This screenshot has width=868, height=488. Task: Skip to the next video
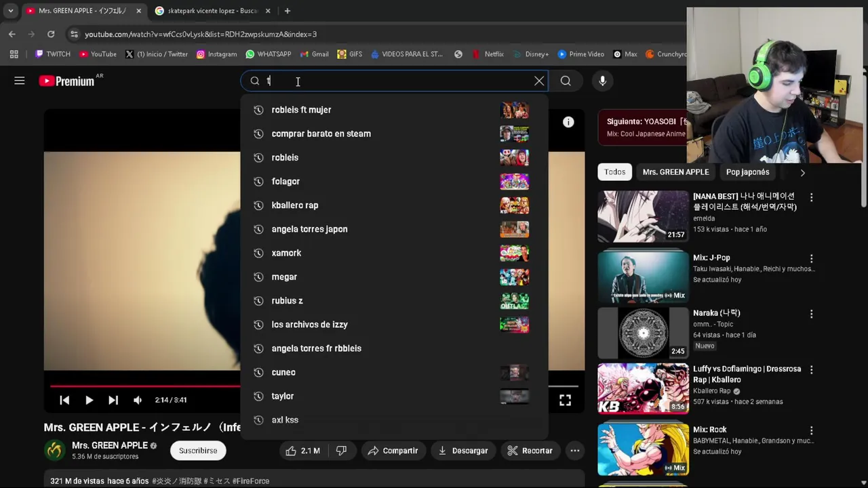113,400
